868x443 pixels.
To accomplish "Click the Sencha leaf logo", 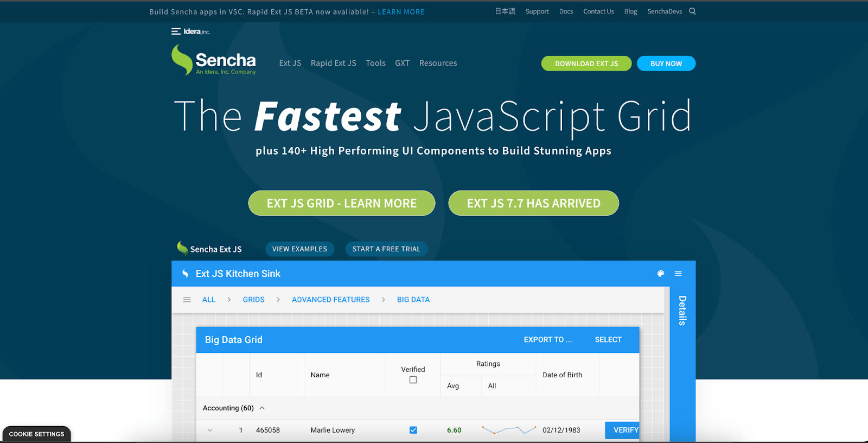I will [x=182, y=60].
